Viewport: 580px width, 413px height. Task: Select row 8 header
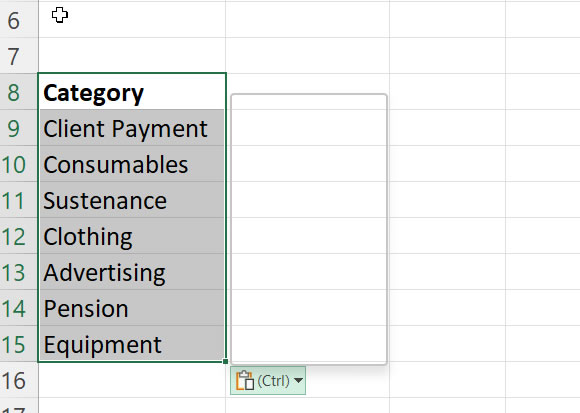[18, 92]
